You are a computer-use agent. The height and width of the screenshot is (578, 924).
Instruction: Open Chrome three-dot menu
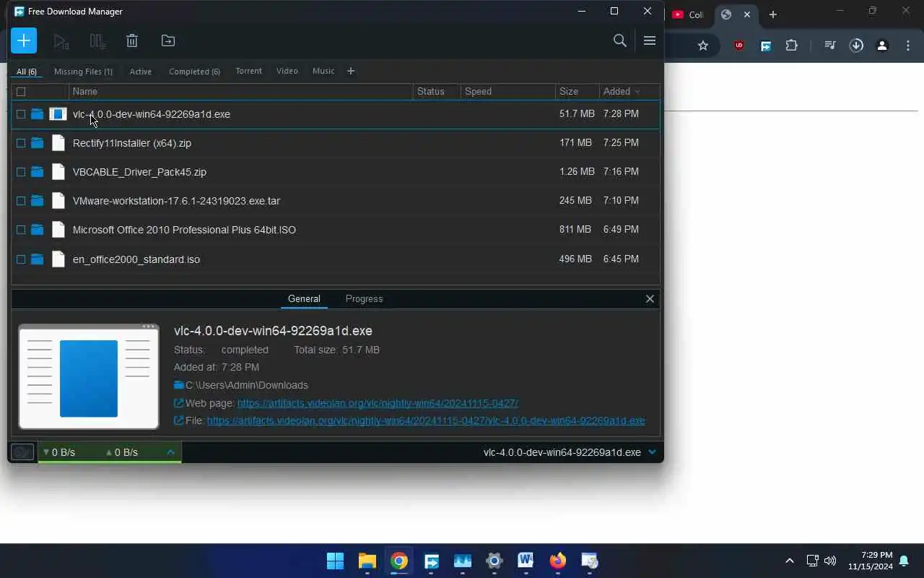pos(908,46)
